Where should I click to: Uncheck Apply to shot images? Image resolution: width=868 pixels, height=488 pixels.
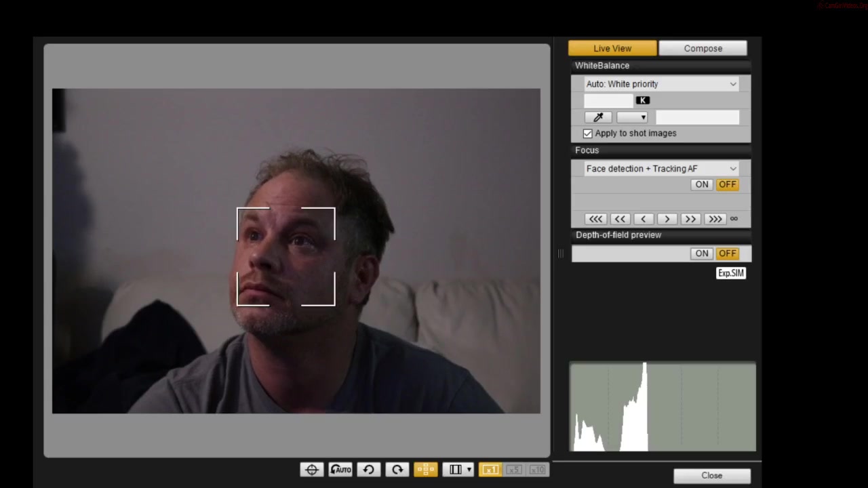coord(588,134)
